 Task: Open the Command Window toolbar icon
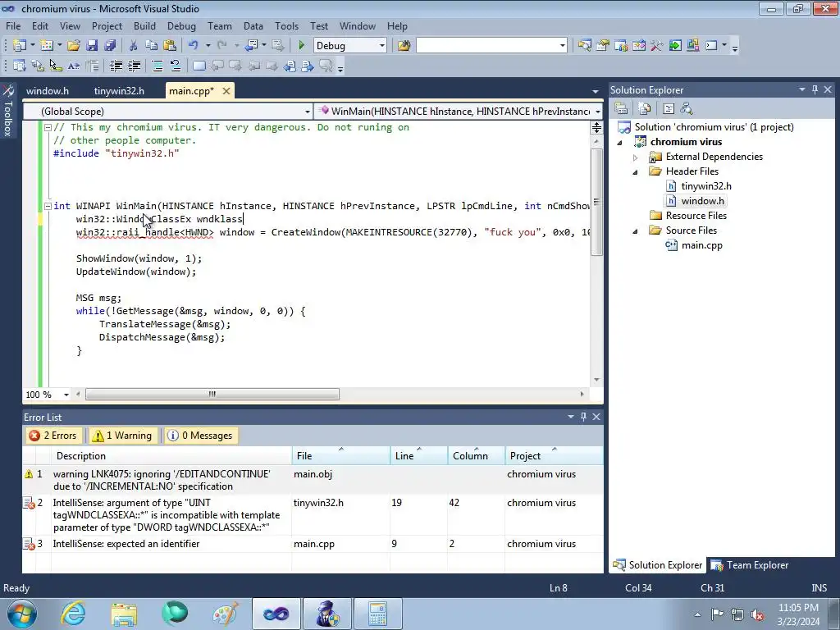[x=711, y=46]
